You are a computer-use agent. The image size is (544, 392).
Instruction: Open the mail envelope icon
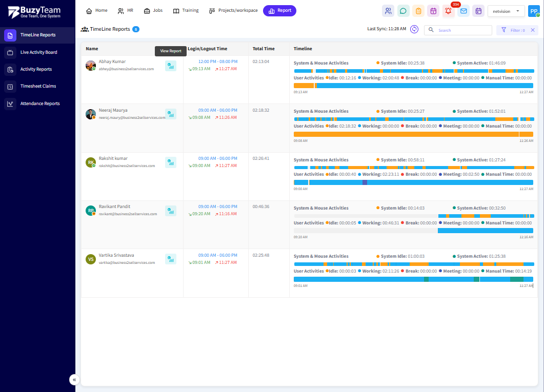pyautogui.click(x=464, y=11)
